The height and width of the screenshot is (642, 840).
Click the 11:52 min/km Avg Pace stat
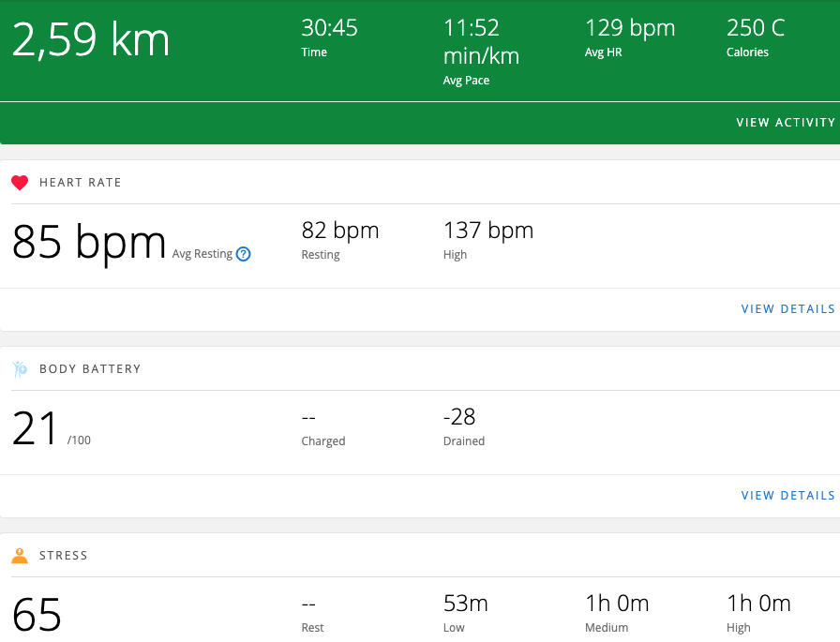[x=480, y=42]
